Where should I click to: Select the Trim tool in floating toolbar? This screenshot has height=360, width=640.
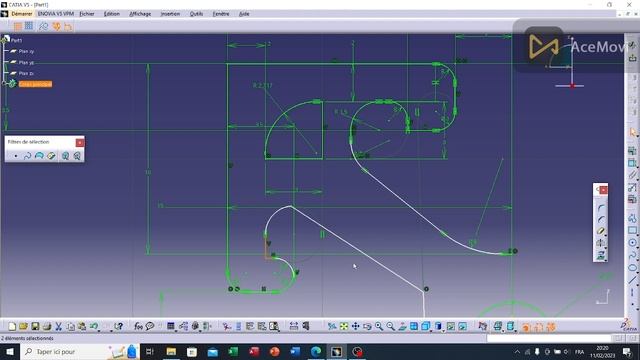tap(600, 231)
